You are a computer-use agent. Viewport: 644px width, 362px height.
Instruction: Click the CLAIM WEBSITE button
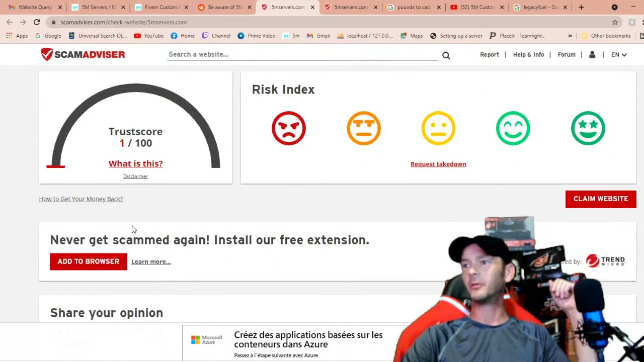tap(601, 199)
